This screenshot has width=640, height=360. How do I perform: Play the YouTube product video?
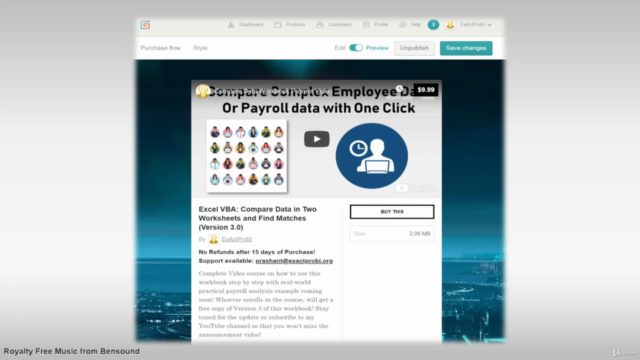[x=317, y=139]
